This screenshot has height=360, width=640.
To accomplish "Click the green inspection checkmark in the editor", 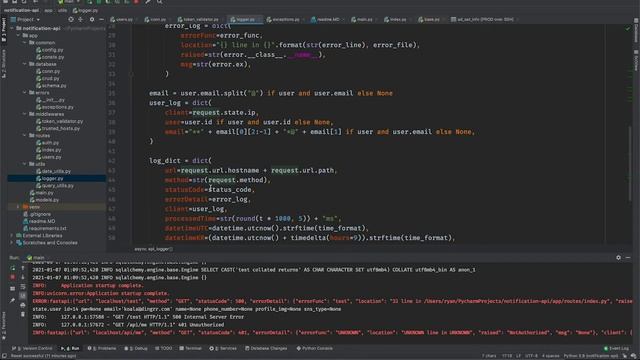I will tap(628, 29).
